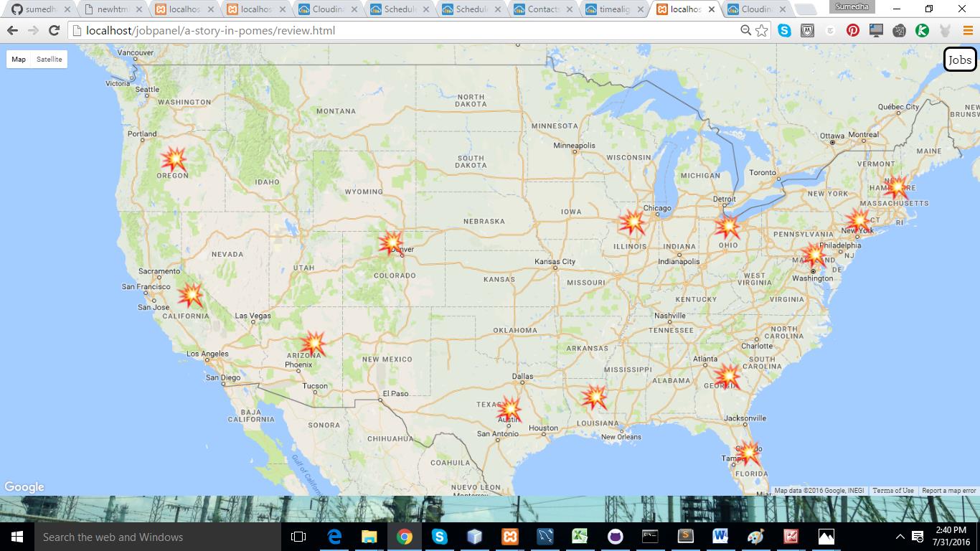Show hidden system tray icons
This screenshot has height=551, width=980.
point(900,537)
